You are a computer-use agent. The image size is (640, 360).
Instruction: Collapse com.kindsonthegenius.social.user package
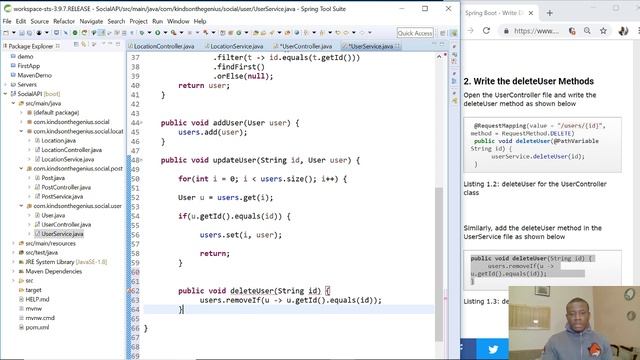pyautogui.click(x=21, y=206)
